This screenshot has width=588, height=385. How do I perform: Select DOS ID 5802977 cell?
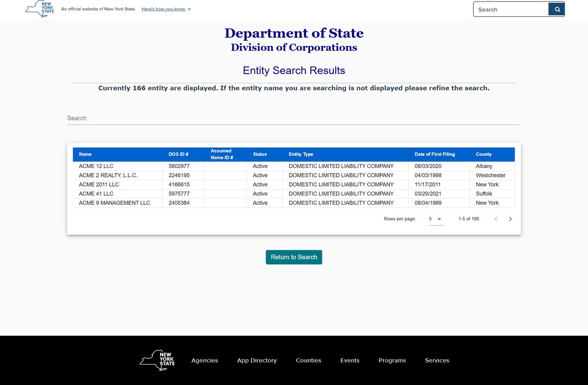tap(179, 166)
